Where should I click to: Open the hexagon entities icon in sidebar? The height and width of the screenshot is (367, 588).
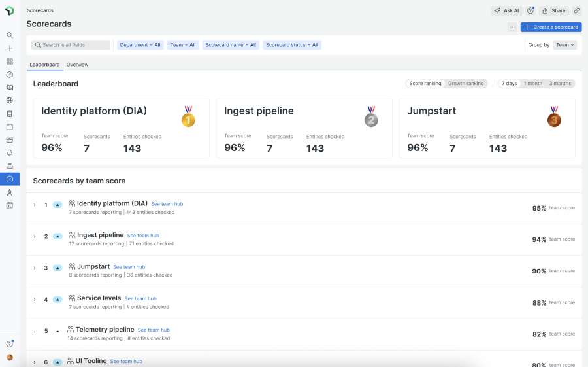(10, 75)
